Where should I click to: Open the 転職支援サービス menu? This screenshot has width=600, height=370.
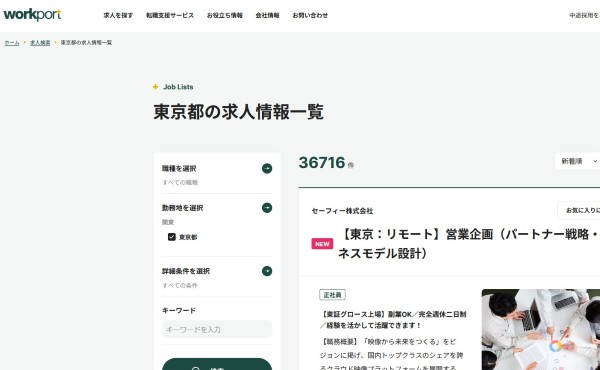click(x=170, y=15)
